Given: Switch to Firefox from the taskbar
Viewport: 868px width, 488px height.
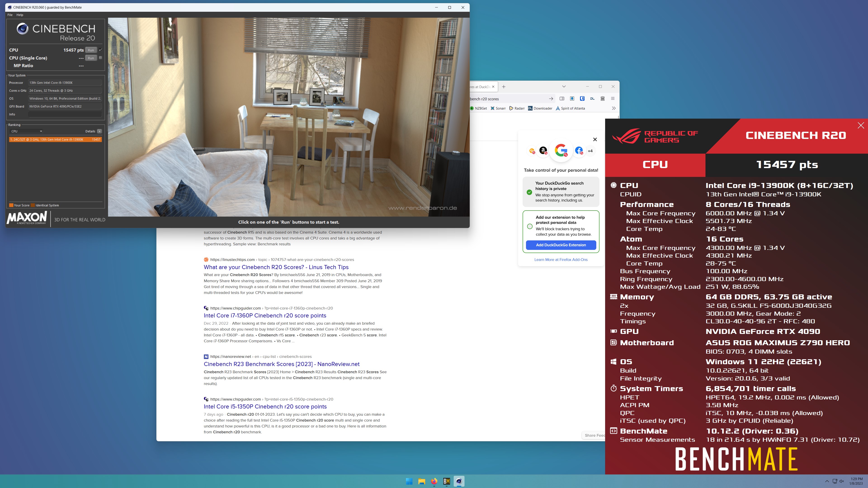Looking at the screenshot, I should (x=434, y=481).
